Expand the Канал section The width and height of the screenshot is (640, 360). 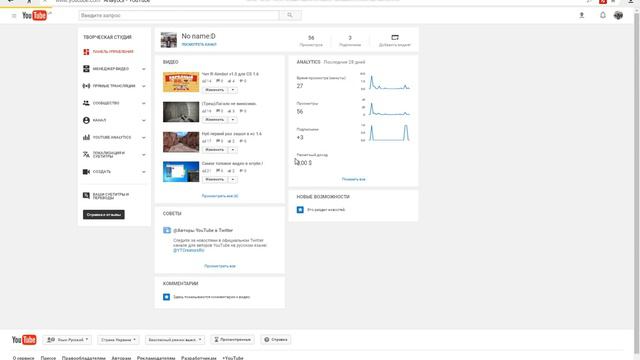coord(144,120)
